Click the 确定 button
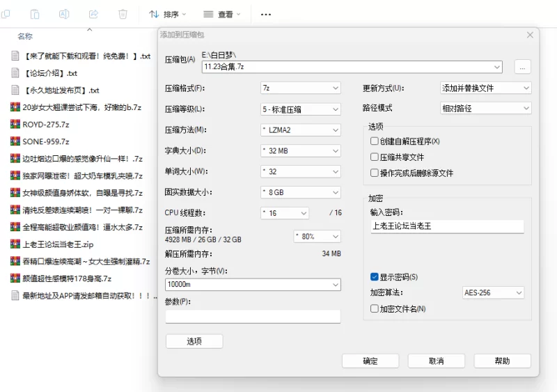The image size is (557, 392). pyautogui.click(x=370, y=361)
